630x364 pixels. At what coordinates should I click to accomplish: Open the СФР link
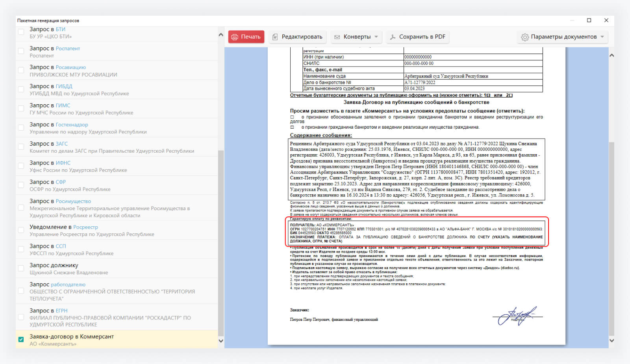61,182
